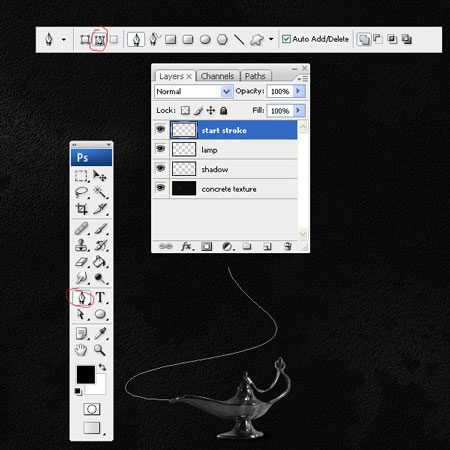Select the Custom Shape tool icon
Screen dimensions: 450x450
click(x=257, y=40)
